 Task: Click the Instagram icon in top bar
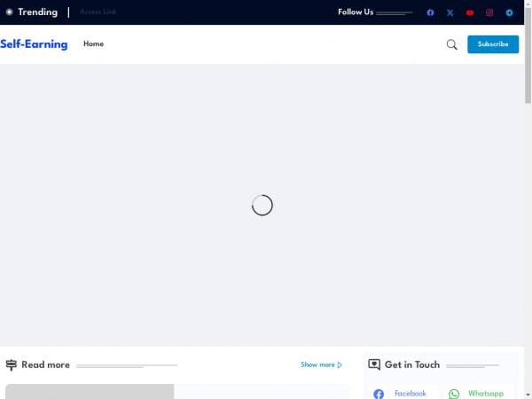tap(489, 12)
